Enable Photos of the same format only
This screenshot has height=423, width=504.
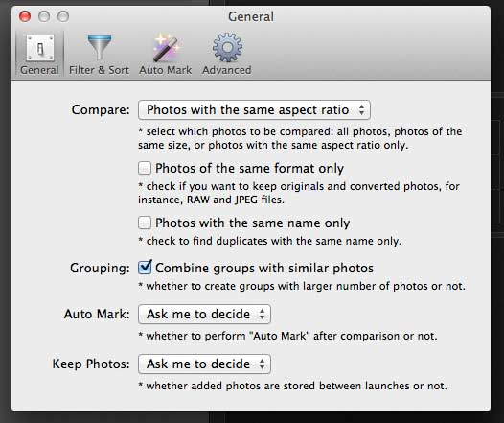[145, 168]
